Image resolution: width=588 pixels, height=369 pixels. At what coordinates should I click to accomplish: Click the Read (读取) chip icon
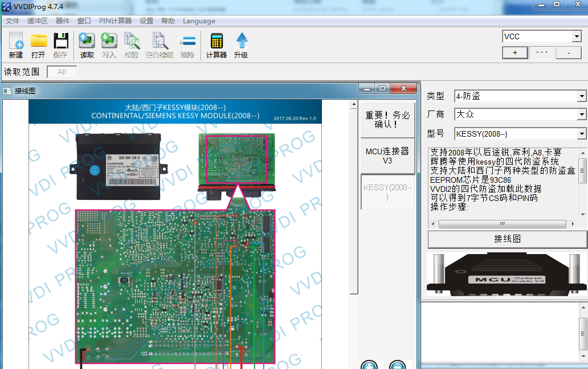click(x=87, y=42)
